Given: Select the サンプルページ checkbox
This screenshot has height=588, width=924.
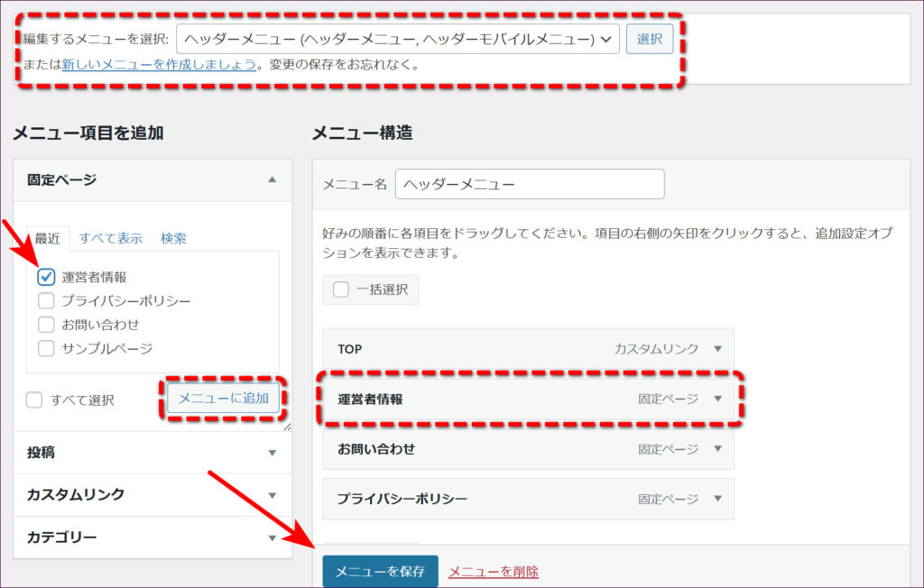Looking at the screenshot, I should tap(47, 348).
